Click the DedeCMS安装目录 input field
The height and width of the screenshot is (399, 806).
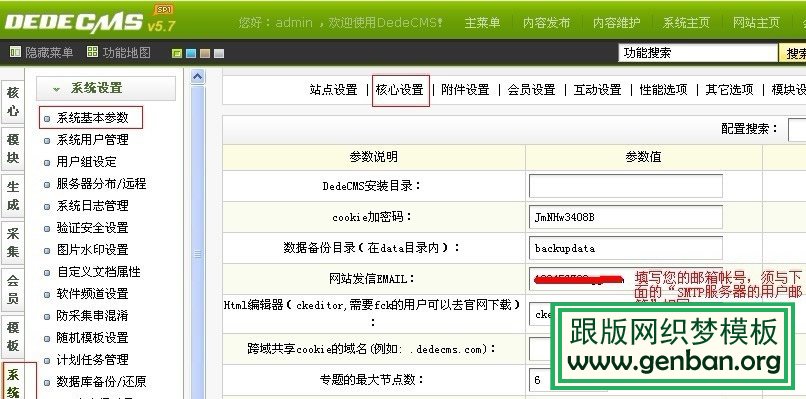[x=626, y=186]
